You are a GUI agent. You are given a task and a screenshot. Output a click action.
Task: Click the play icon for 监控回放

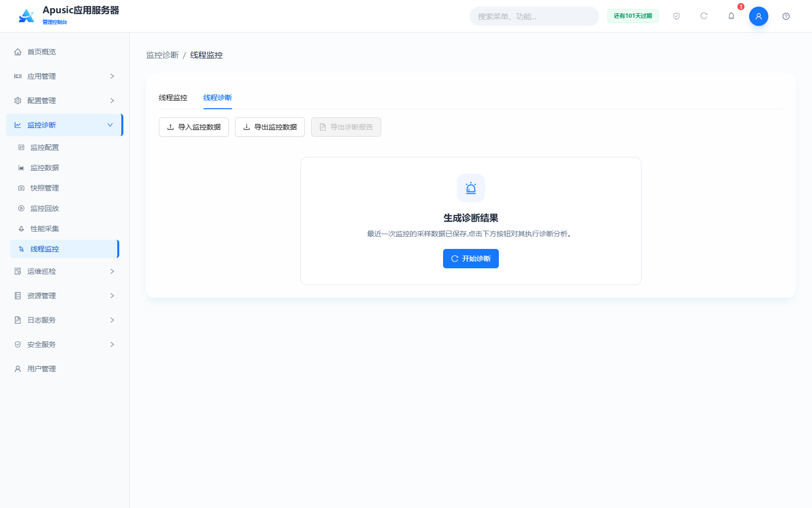[x=21, y=208]
